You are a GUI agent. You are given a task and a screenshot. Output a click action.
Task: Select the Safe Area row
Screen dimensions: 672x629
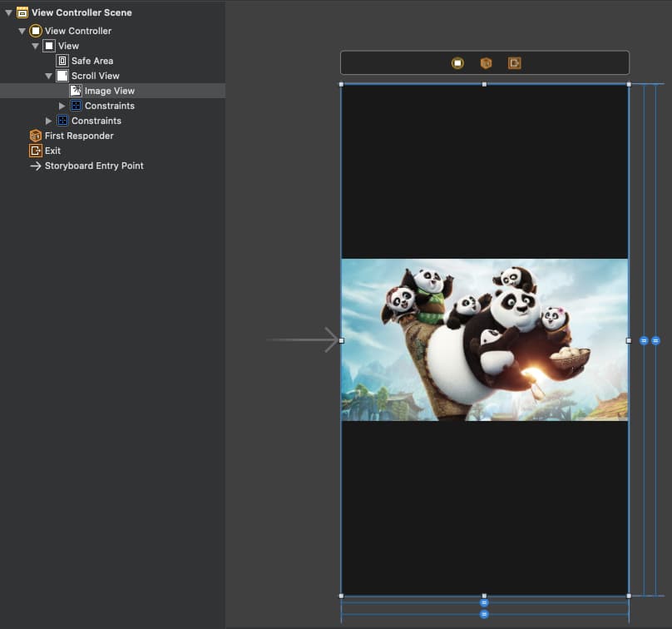[113, 61]
